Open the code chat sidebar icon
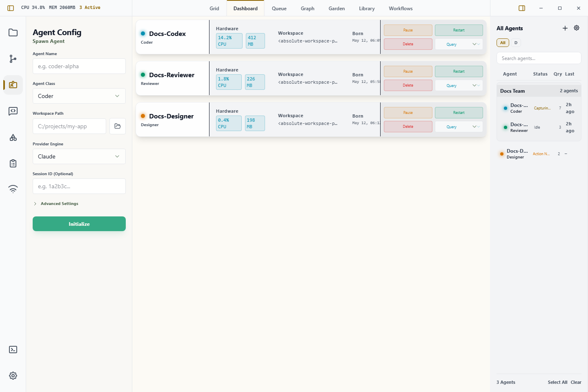588x392 pixels. point(13,111)
